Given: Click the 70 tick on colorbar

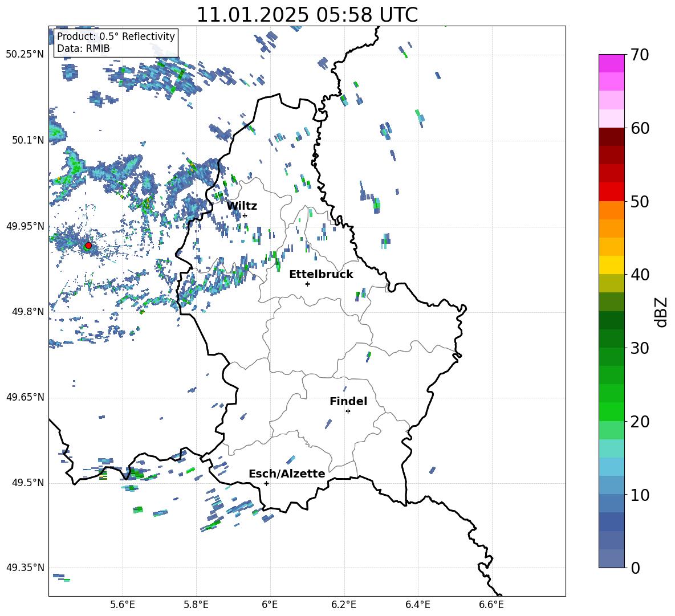Looking at the screenshot, I should coord(640,55).
